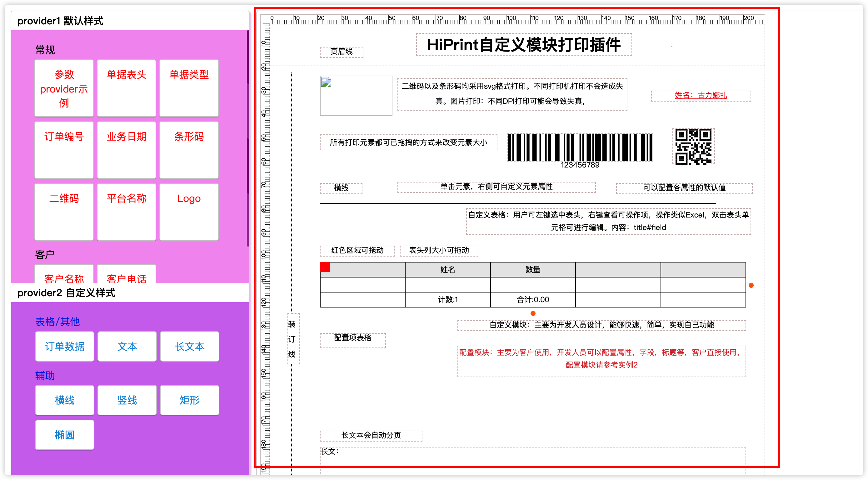Screen dimensions: 868x480
Task: Click the 姓名 table header cell
Action: coord(447,270)
